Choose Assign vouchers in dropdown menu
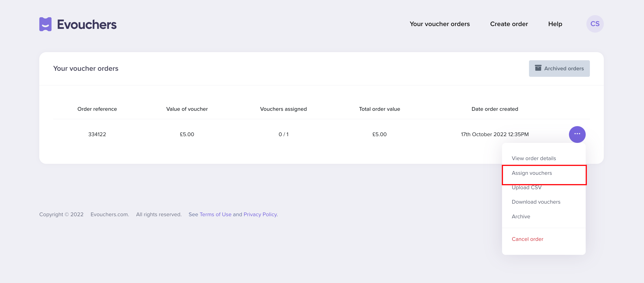 pyautogui.click(x=532, y=173)
